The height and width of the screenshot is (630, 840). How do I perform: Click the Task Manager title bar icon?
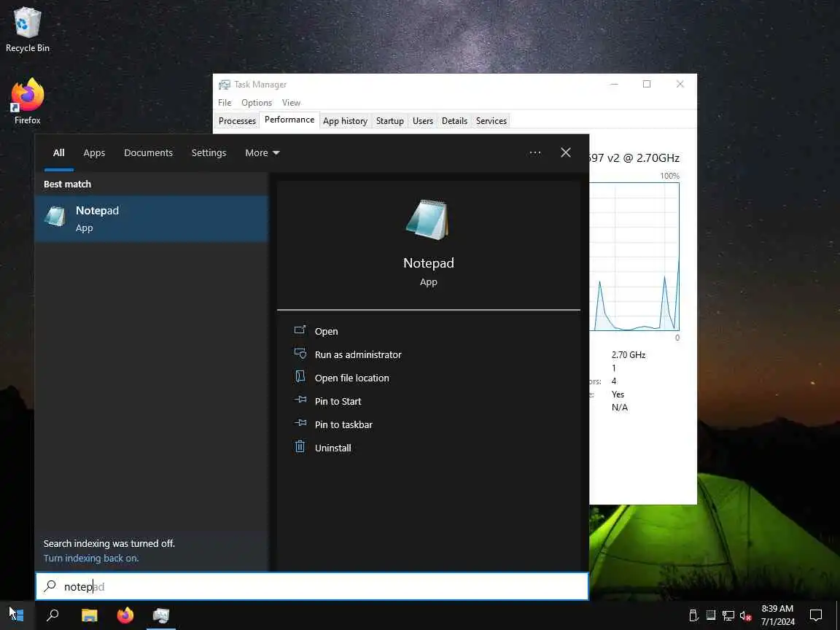pos(225,85)
